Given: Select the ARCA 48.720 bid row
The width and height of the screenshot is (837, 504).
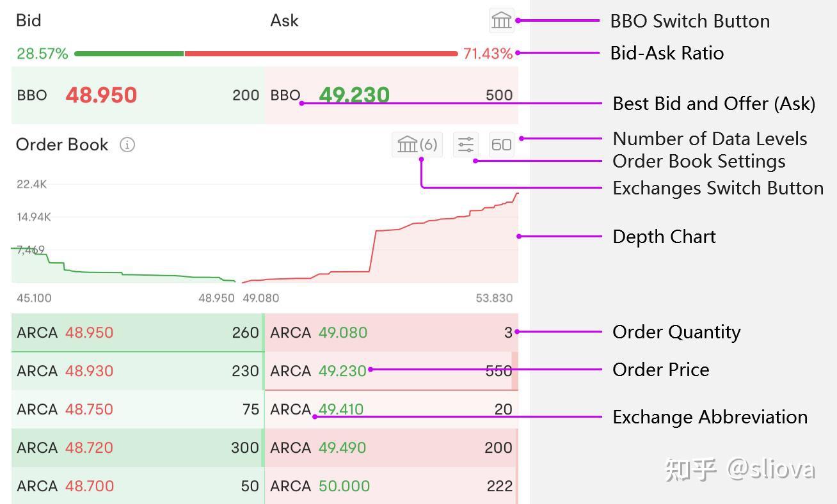Looking at the screenshot, I should click(138, 448).
